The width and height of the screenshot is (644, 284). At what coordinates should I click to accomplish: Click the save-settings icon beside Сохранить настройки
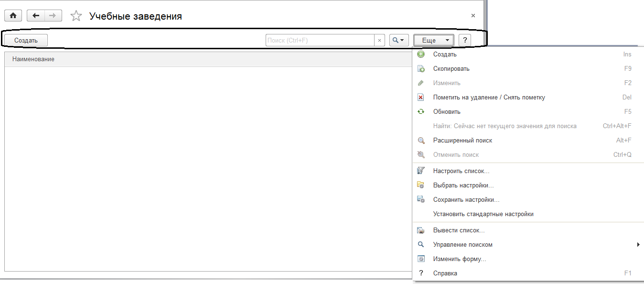click(x=421, y=200)
